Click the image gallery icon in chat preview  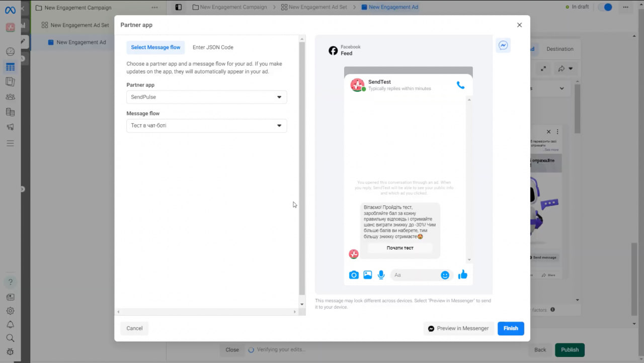pyautogui.click(x=368, y=275)
